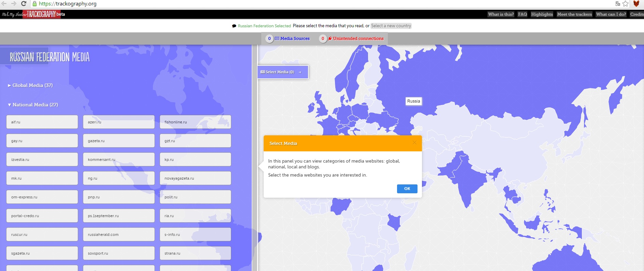The height and width of the screenshot is (271, 644).
Task: Select the portal-credo.ru media source
Action: pyautogui.click(x=42, y=216)
